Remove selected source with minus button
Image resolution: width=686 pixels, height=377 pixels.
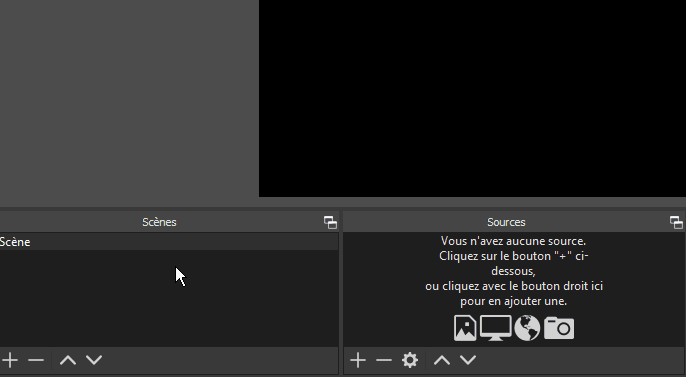(384, 360)
